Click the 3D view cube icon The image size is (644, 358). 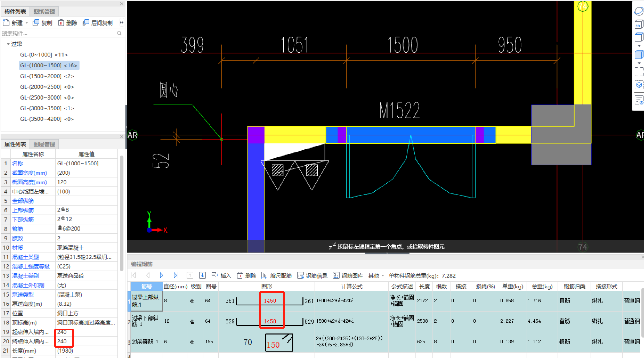pyautogui.click(x=639, y=24)
